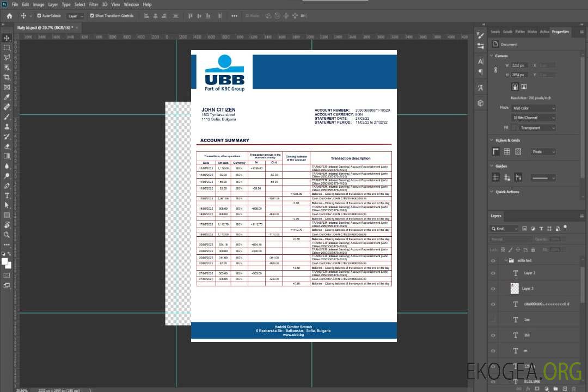Select the Pen tool
Image resolution: width=588 pixels, height=392 pixels.
click(7, 186)
